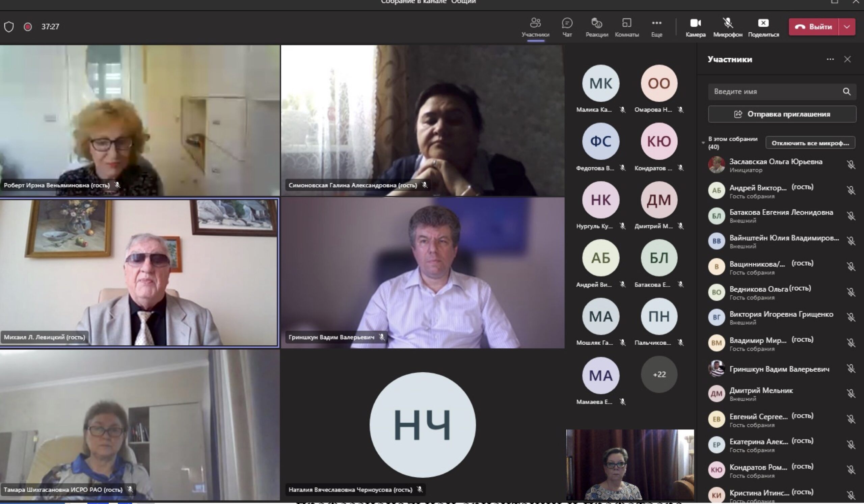Click search magnifier in name field
Viewport: 864px width, 504px height.
846,91
